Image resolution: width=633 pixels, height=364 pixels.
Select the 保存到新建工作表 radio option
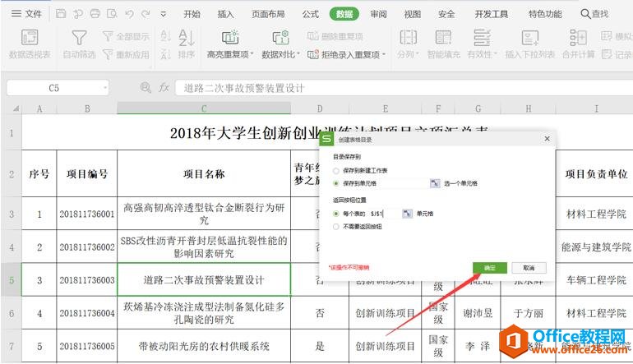point(335,170)
